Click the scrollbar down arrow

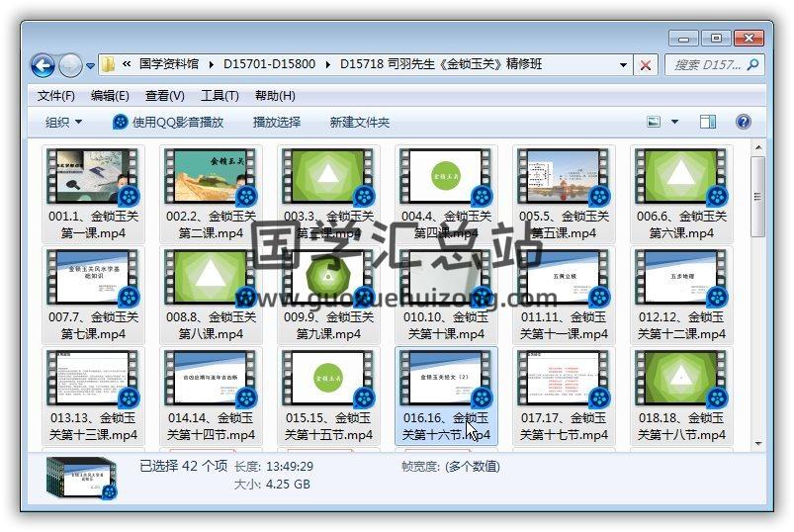(758, 443)
